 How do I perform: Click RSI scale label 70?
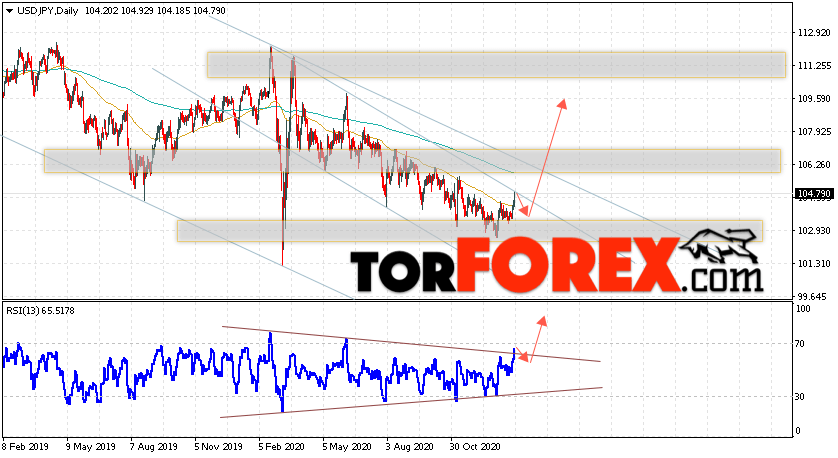pos(800,344)
